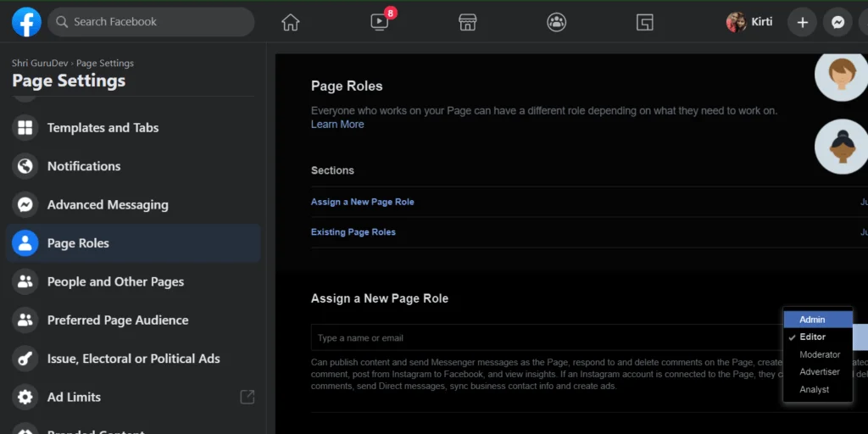Viewport: 868px width, 434px height.
Task: Open the Groups icon in top bar
Action: click(x=556, y=23)
